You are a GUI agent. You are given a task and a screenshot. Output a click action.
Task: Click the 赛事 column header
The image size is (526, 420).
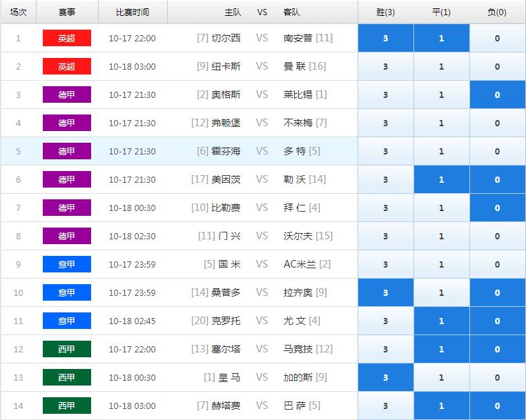67,12
